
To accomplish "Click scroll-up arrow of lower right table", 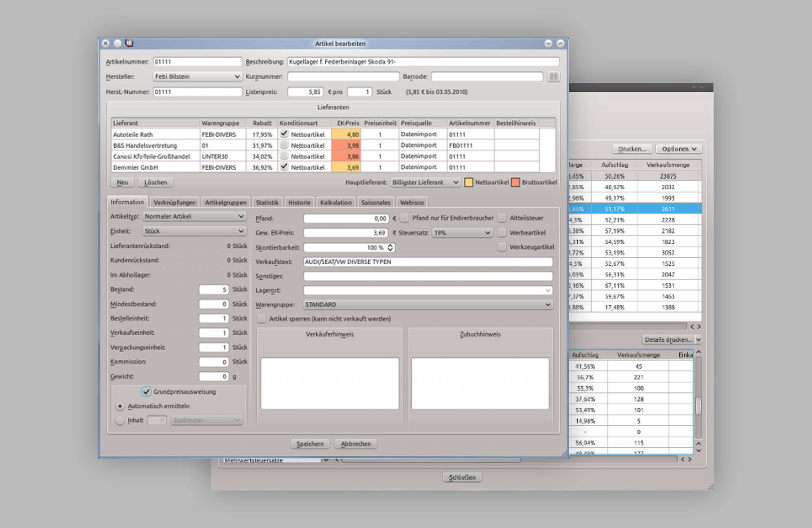I will (x=699, y=352).
